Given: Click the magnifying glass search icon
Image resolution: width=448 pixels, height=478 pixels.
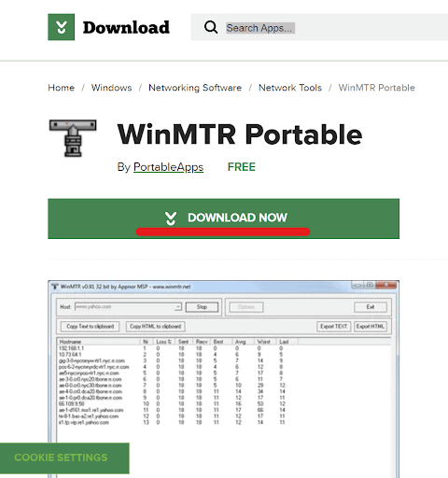Looking at the screenshot, I should [x=211, y=27].
